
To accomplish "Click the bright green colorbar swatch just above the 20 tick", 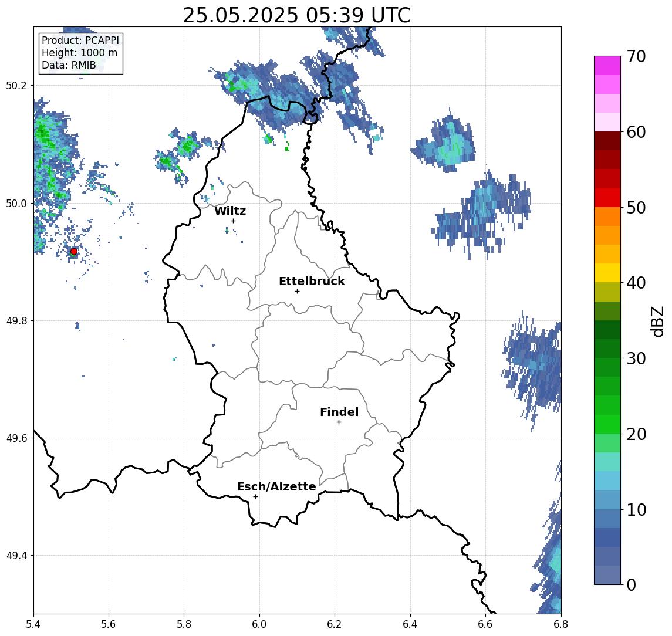I will (607, 424).
